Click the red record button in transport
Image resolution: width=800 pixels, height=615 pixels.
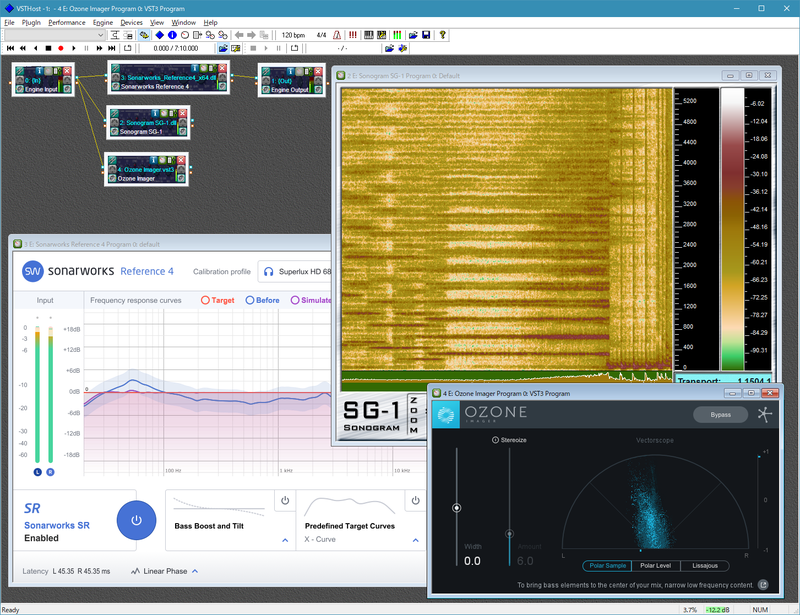(60, 48)
